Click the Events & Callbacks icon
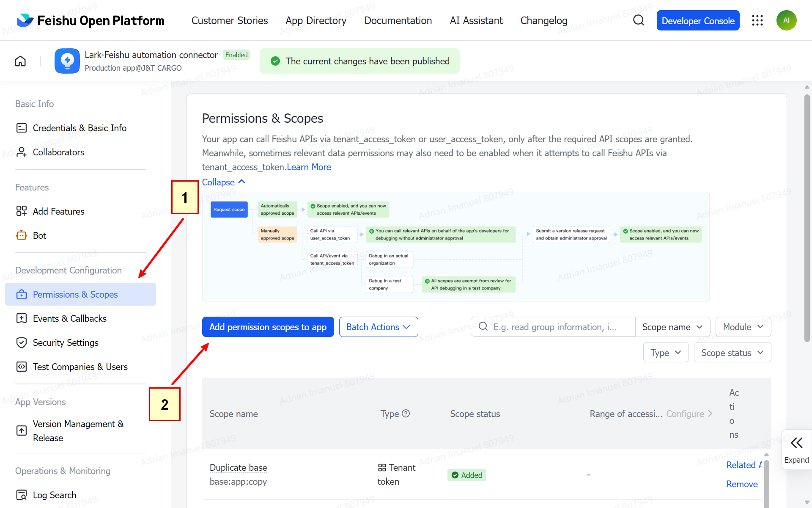The height and width of the screenshot is (508, 812). [22, 318]
